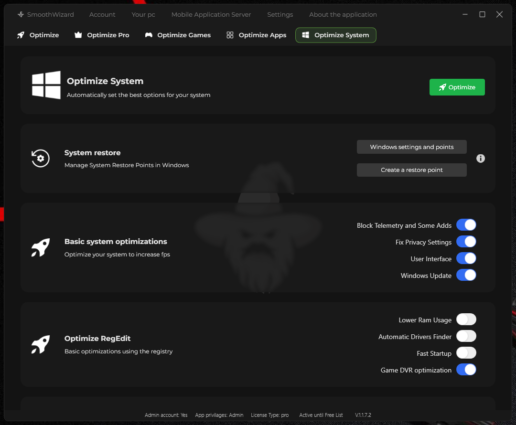Switch to the first Optimize tab
The height and width of the screenshot is (425, 516).
[38, 35]
